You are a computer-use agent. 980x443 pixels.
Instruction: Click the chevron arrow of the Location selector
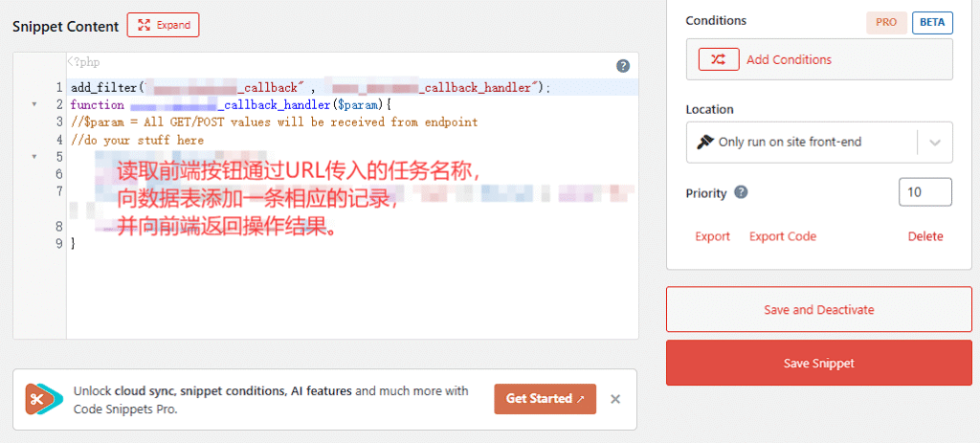(935, 143)
